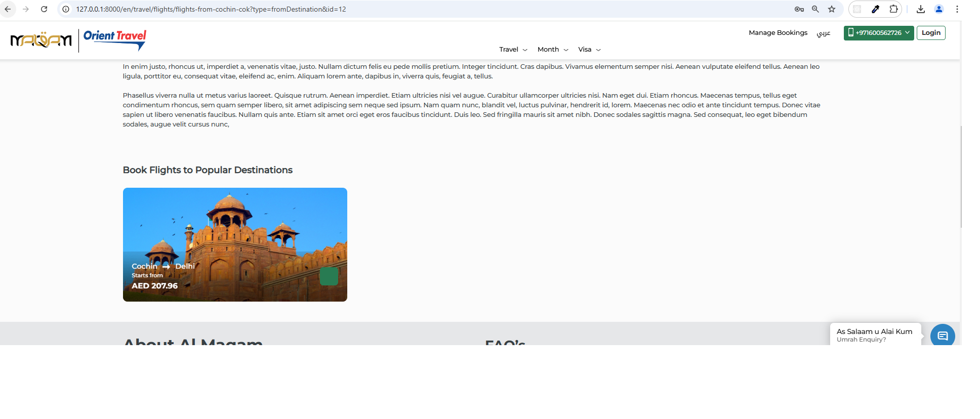
Task: Click the Maqam logo in header
Action: pos(41,39)
